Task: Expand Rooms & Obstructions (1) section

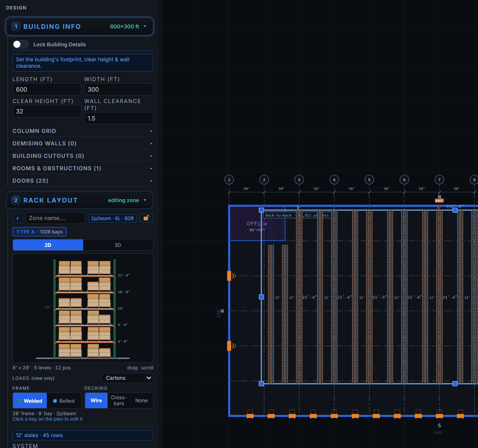Action: [83, 168]
